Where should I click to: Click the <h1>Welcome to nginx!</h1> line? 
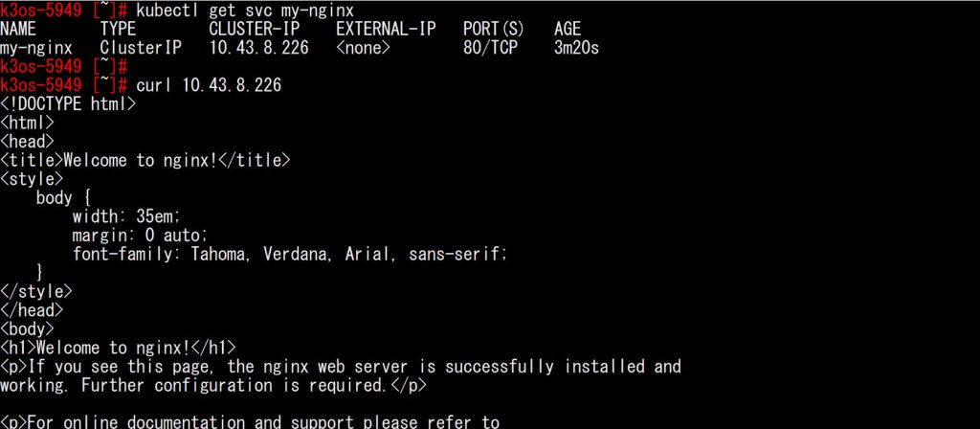click(x=118, y=348)
